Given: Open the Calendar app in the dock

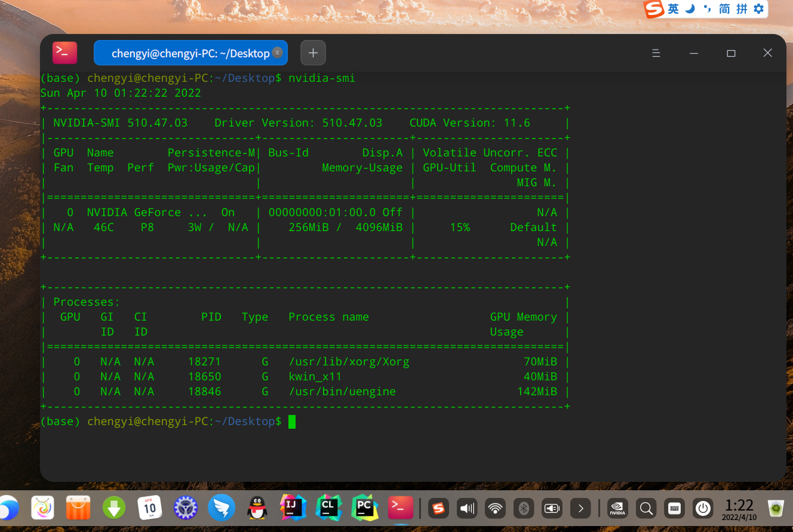Looking at the screenshot, I should 150,508.
